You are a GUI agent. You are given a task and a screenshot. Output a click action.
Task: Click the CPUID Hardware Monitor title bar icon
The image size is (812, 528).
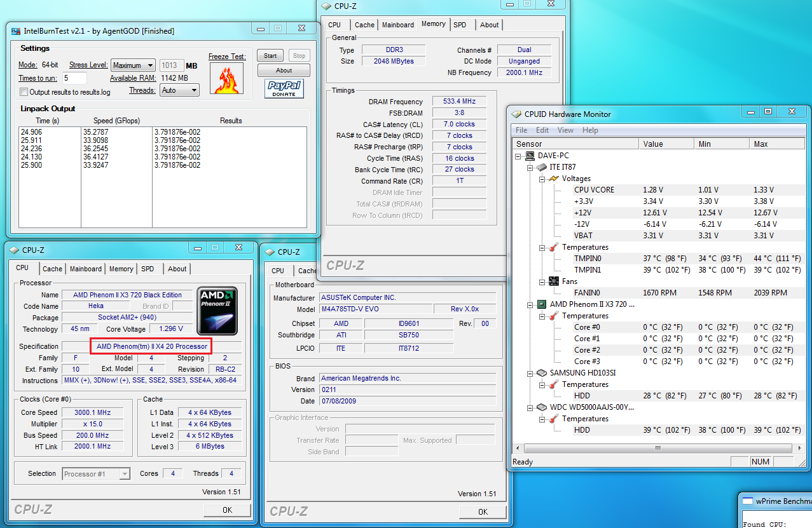coord(517,114)
